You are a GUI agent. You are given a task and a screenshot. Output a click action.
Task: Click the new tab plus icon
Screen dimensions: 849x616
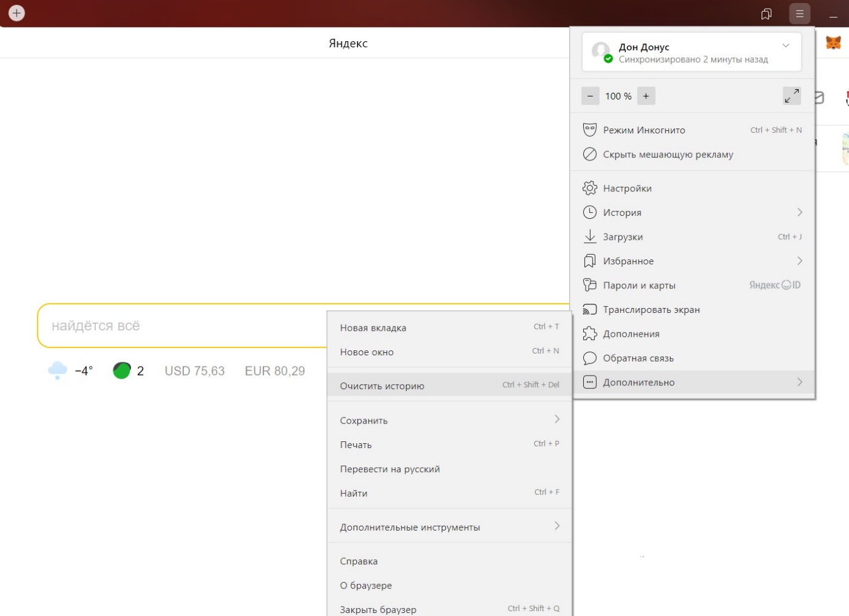point(17,13)
